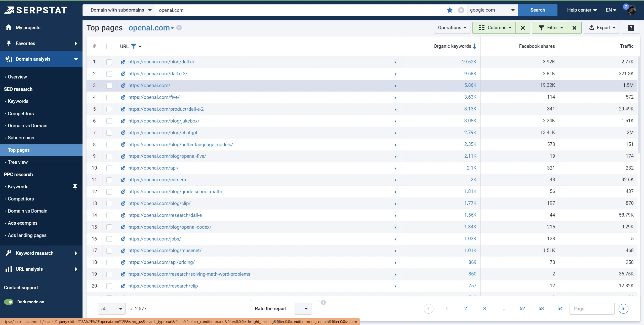Screen dimensions: 644x325
Task: Open the Domain with subdomains dropdown
Action: pyautogui.click(x=119, y=10)
